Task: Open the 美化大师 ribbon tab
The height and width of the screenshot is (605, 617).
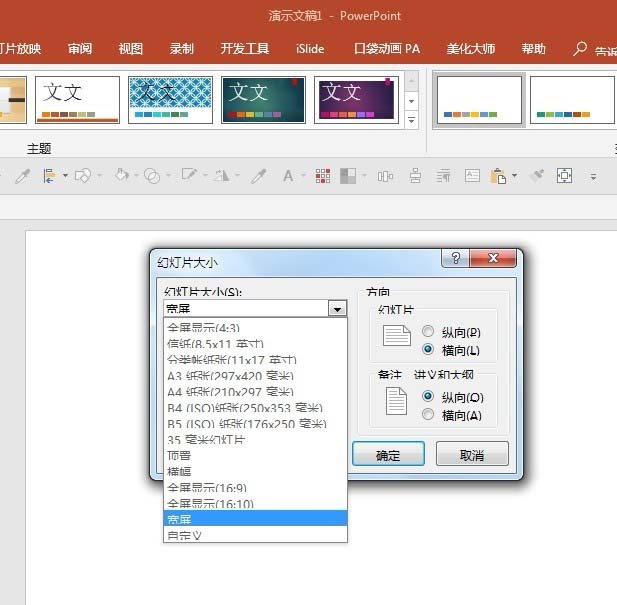Action: pyautogui.click(x=471, y=48)
